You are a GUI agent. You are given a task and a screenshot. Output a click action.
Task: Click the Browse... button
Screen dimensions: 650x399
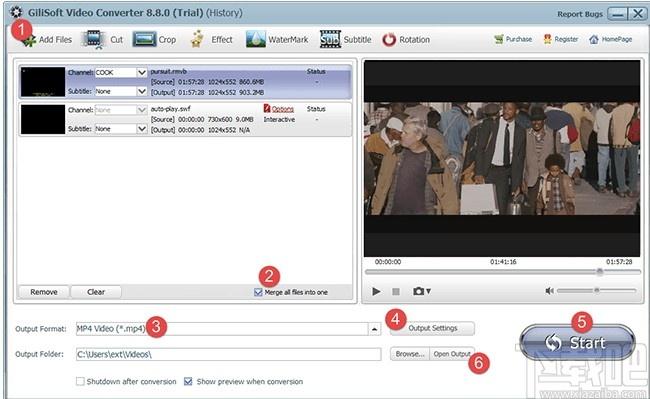coord(410,354)
